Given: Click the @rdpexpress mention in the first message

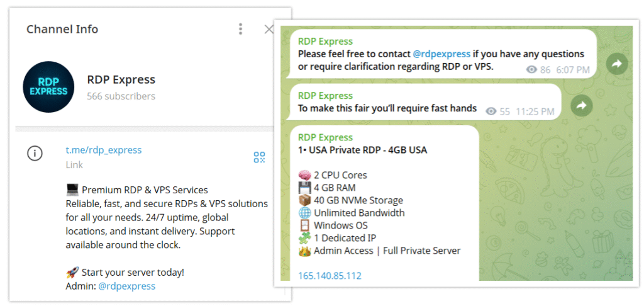Looking at the screenshot, I should (x=441, y=54).
